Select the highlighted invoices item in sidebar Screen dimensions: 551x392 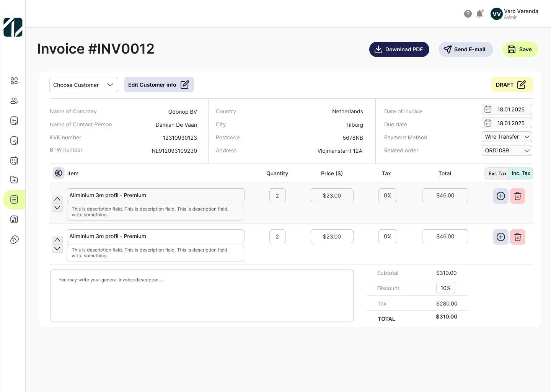click(x=14, y=200)
